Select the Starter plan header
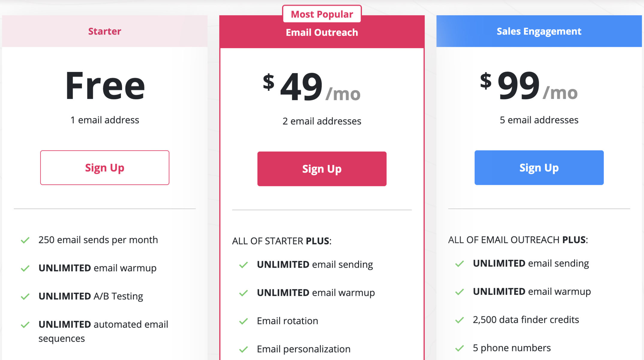The width and height of the screenshot is (644, 360). tap(105, 31)
